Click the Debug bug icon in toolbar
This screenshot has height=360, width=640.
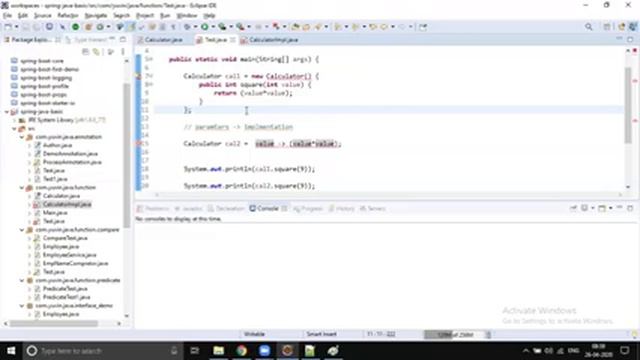187,27
